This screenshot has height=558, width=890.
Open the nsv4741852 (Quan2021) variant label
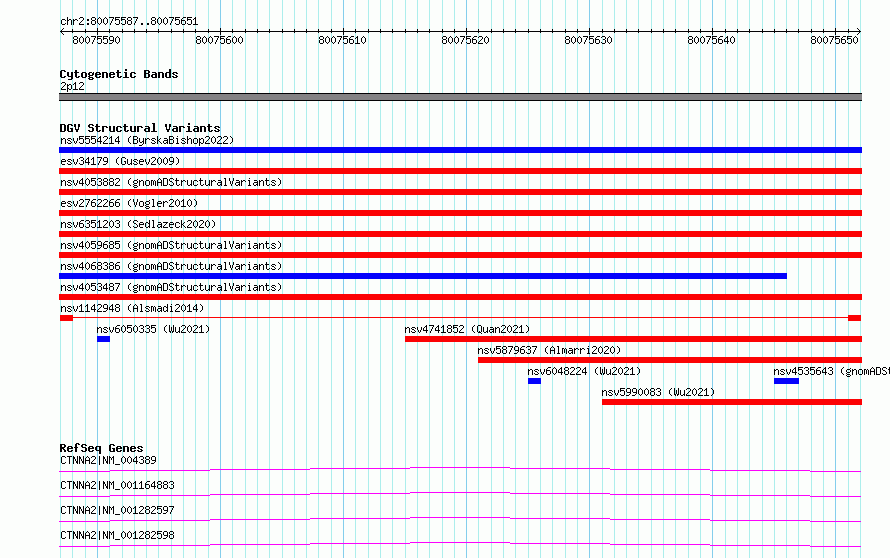tap(467, 329)
